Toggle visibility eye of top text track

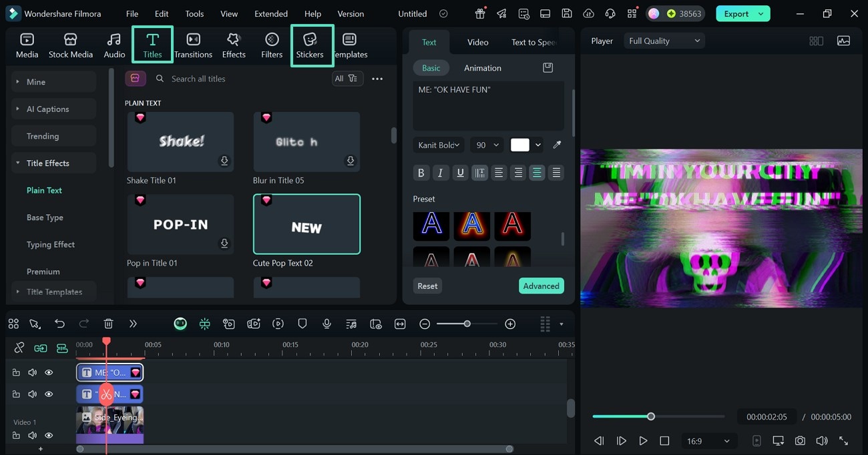(49, 372)
